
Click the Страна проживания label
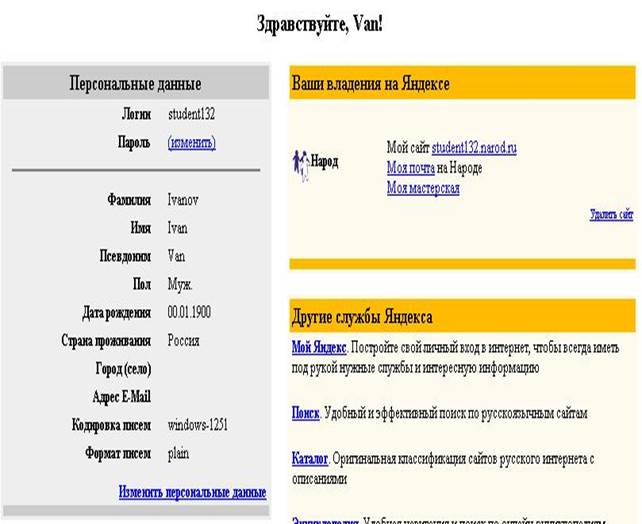[106, 341]
